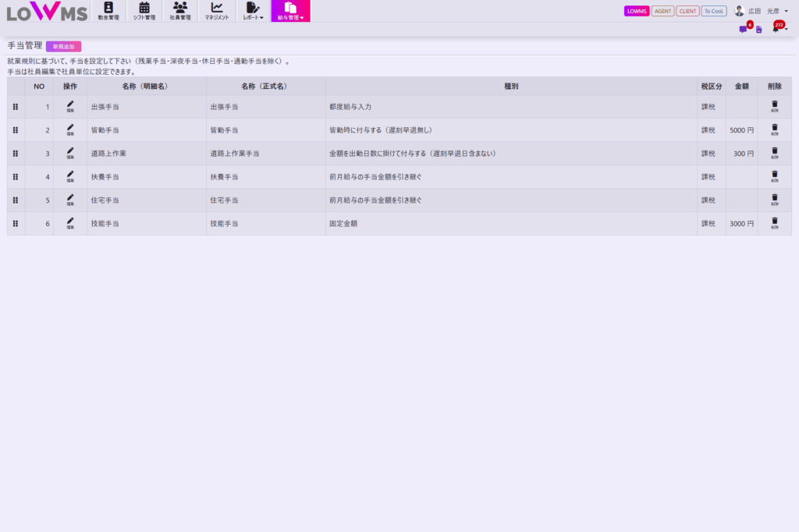The width and height of the screenshot is (799, 532).
Task: Open the chat messages icon with badge 6
Action: 743,30
